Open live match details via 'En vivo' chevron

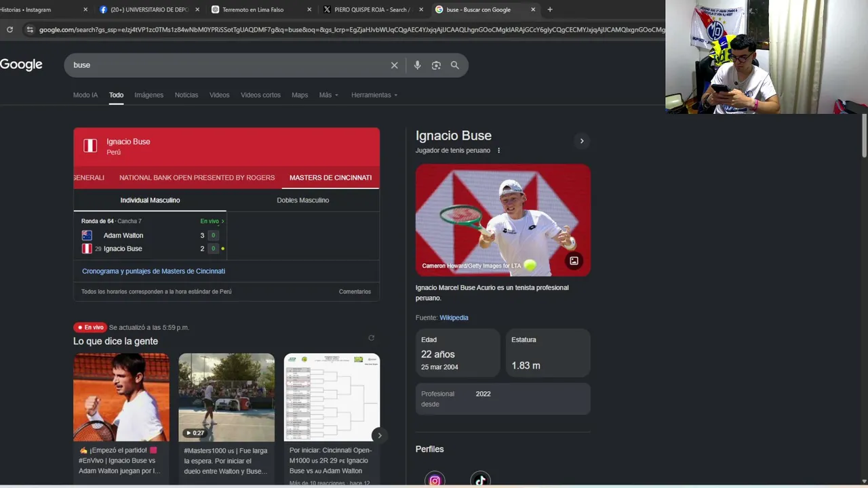212,222
